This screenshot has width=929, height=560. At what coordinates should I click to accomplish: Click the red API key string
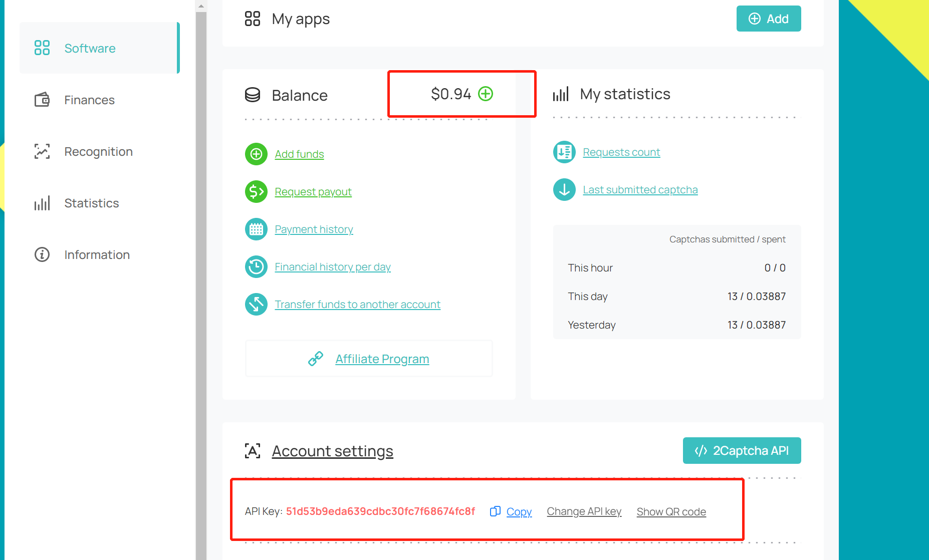(380, 511)
